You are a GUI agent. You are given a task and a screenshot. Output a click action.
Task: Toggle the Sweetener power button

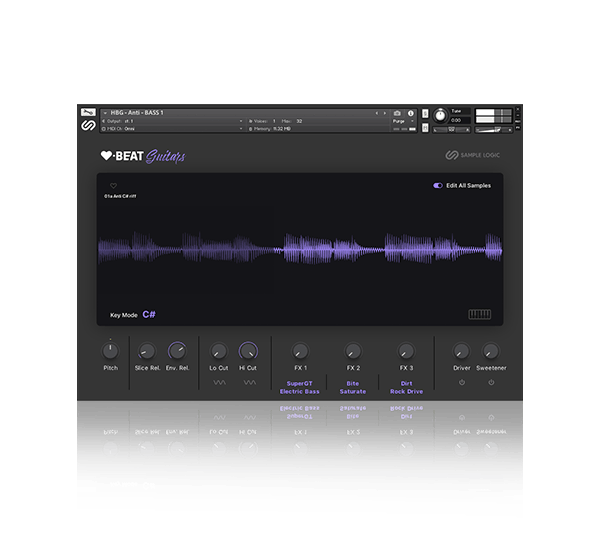point(491,382)
